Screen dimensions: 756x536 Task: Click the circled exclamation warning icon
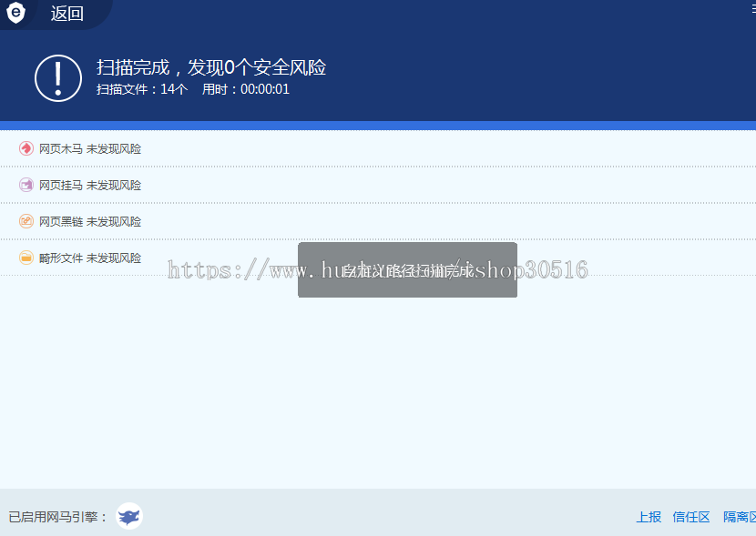[57, 77]
